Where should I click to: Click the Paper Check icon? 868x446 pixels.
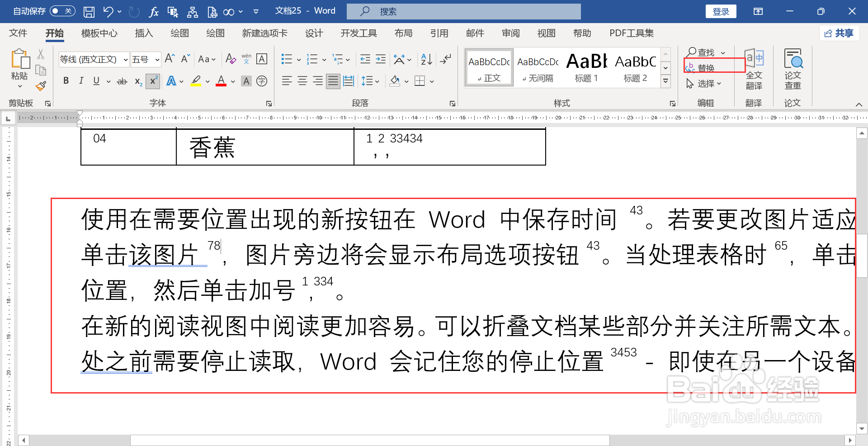[793, 69]
